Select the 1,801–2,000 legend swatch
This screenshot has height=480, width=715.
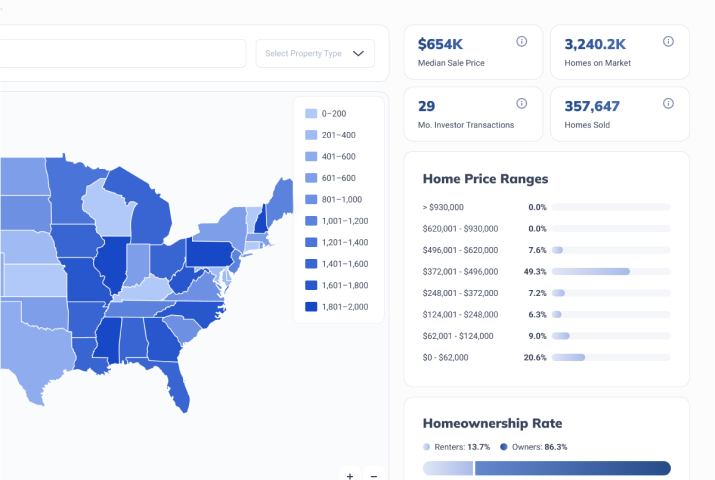click(x=311, y=307)
